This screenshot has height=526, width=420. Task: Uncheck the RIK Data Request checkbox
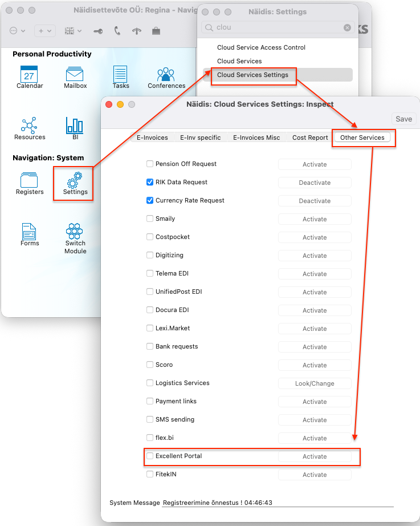coord(150,182)
